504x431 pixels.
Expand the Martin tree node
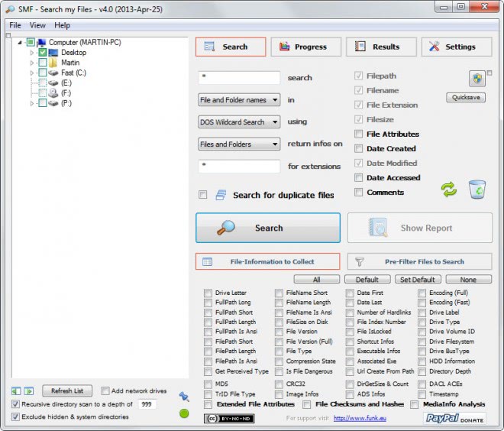point(32,63)
